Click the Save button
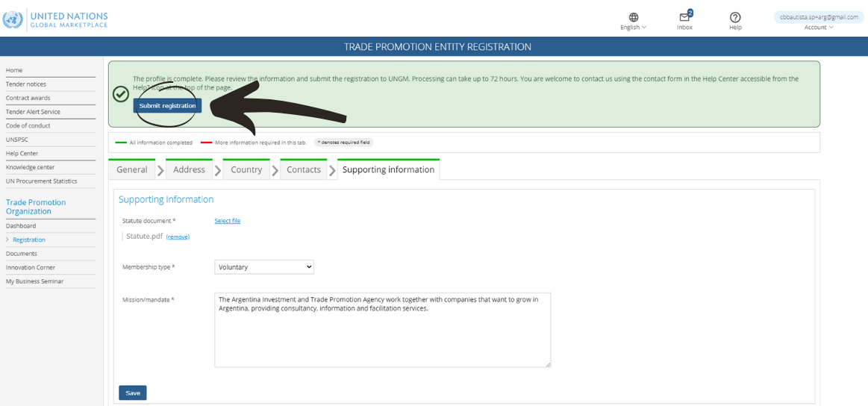The height and width of the screenshot is (406, 868). [133, 393]
